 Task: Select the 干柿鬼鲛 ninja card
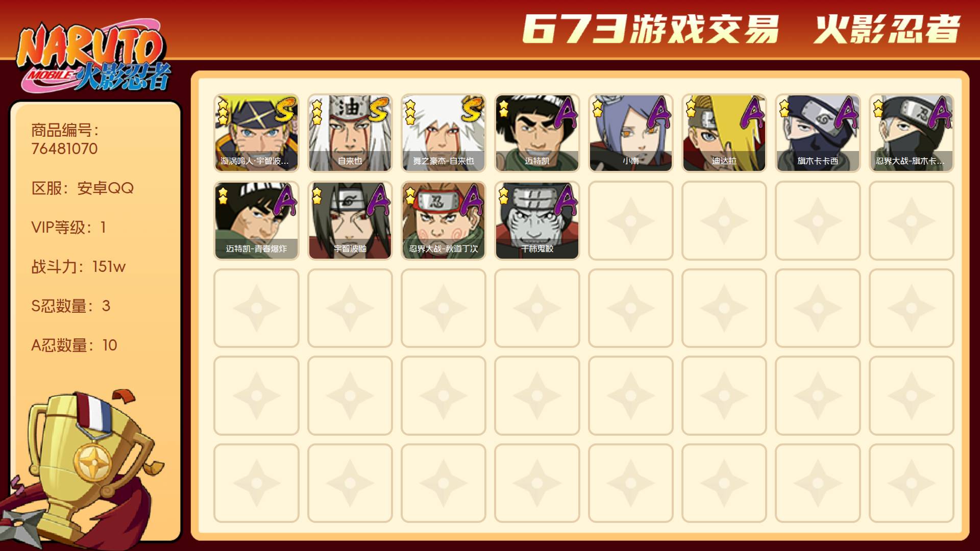tap(537, 220)
